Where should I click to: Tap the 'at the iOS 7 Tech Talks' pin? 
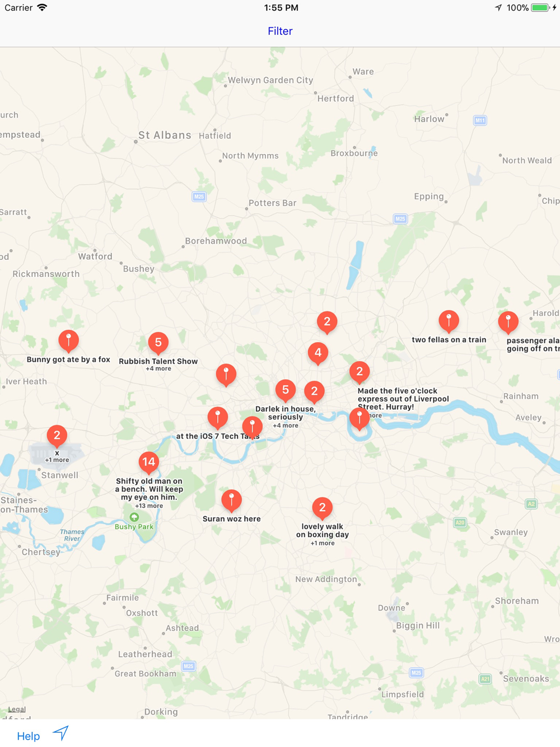218,417
